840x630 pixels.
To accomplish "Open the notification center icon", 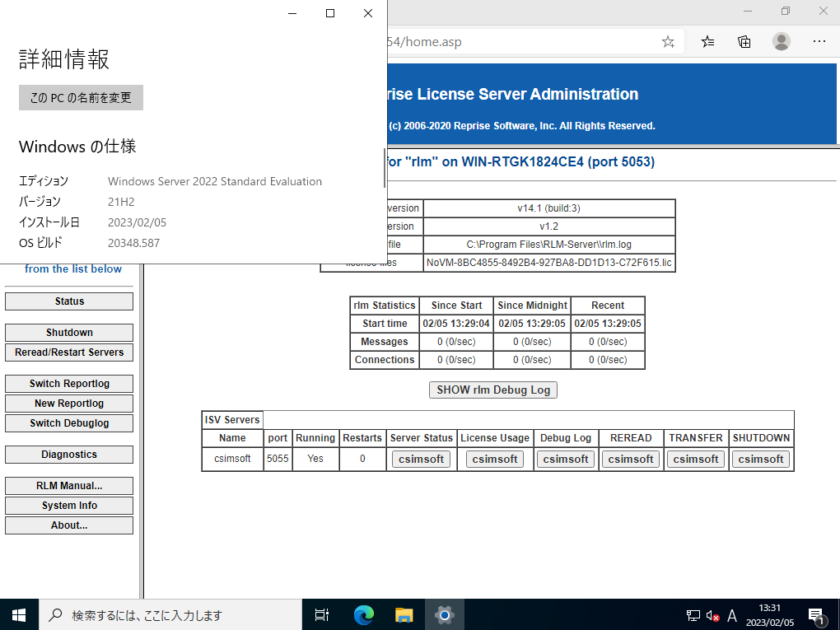I will click(817, 615).
